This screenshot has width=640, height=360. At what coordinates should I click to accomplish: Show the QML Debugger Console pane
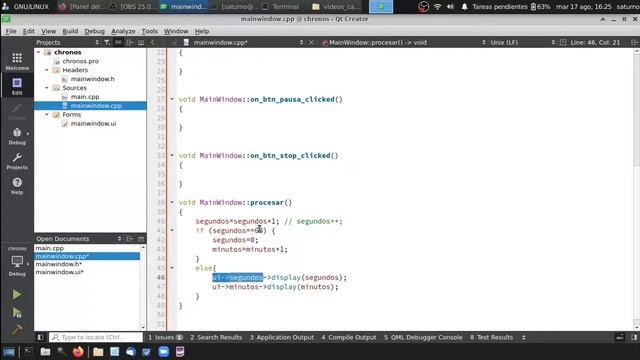pos(423,337)
